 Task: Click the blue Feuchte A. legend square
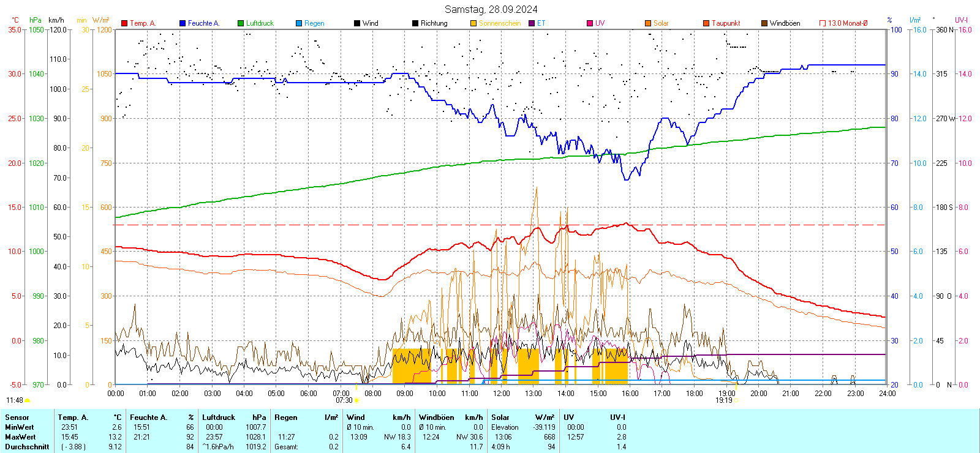point(183,23)
